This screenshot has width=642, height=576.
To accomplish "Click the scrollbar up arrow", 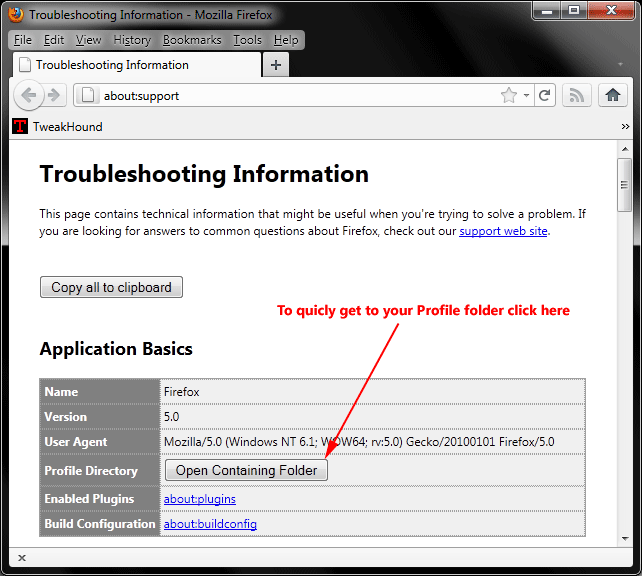I will [625, 149].
